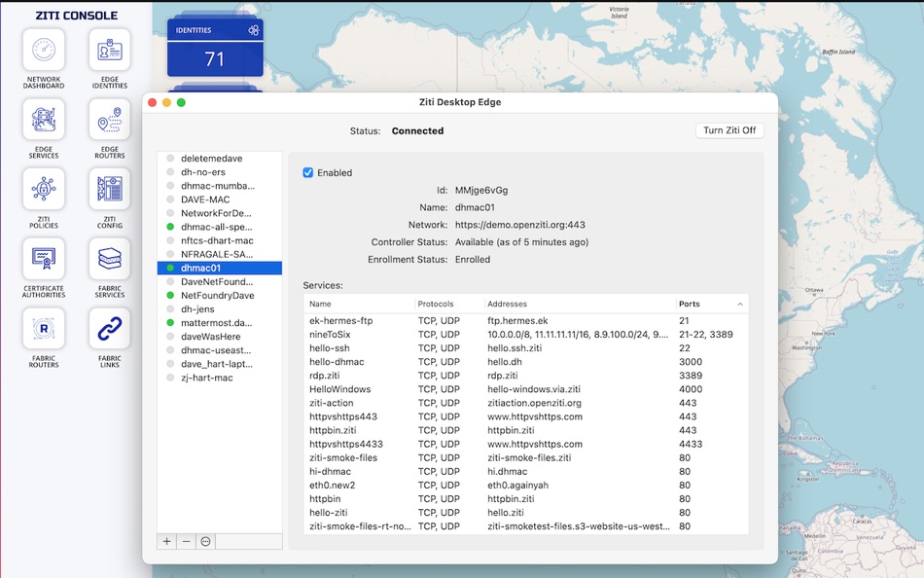Select the hello-dhmac service row
The image size is (924, 578).
526,362
